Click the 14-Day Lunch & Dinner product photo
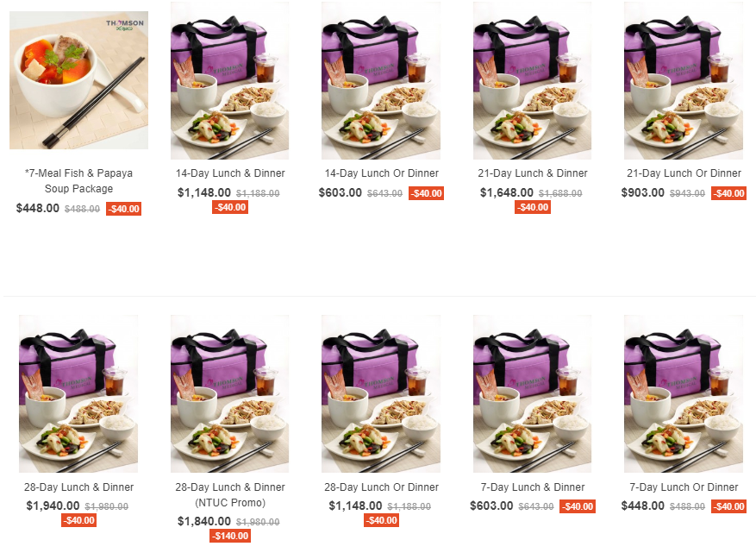Image resolution: width=756 pixels, height=559 pixels. [x=229, y=80]
